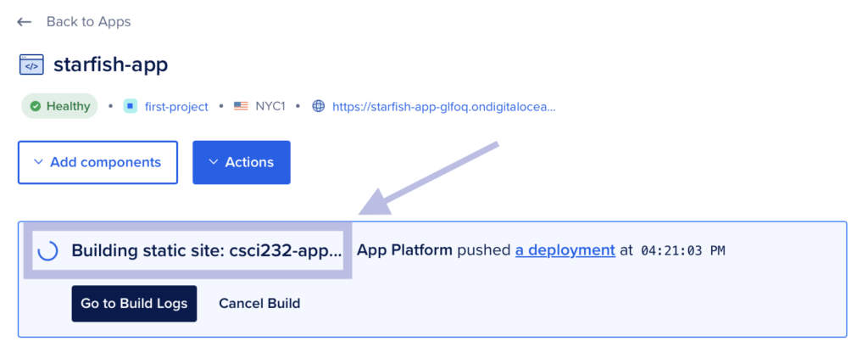The height and width of the screenshot is (353, 868).
Task: Open the Back to Apps link
Action: pyautogui.click(x=88, y=21)
